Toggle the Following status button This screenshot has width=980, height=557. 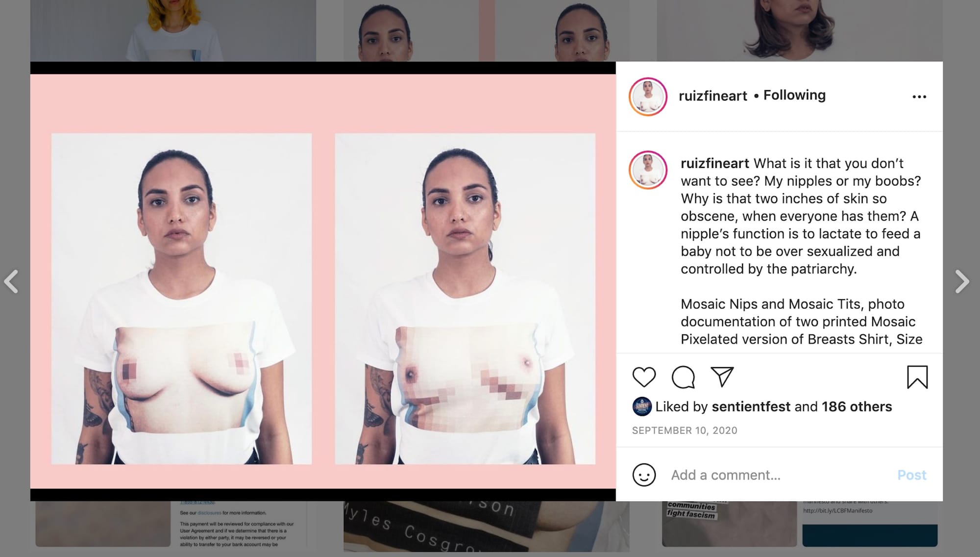click(x=794, y=95)
